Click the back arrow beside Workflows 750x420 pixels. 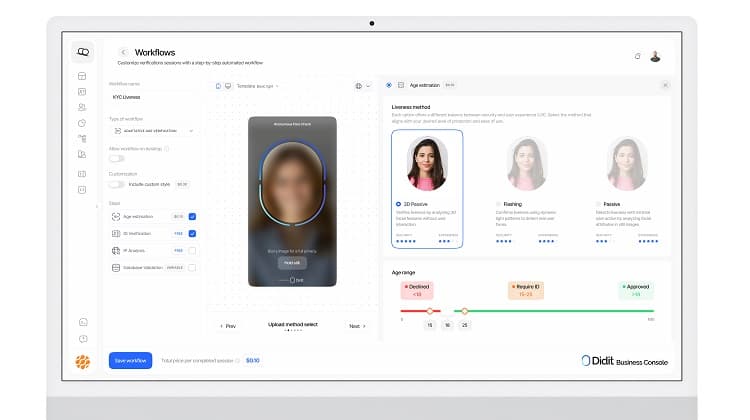point(123,52)
